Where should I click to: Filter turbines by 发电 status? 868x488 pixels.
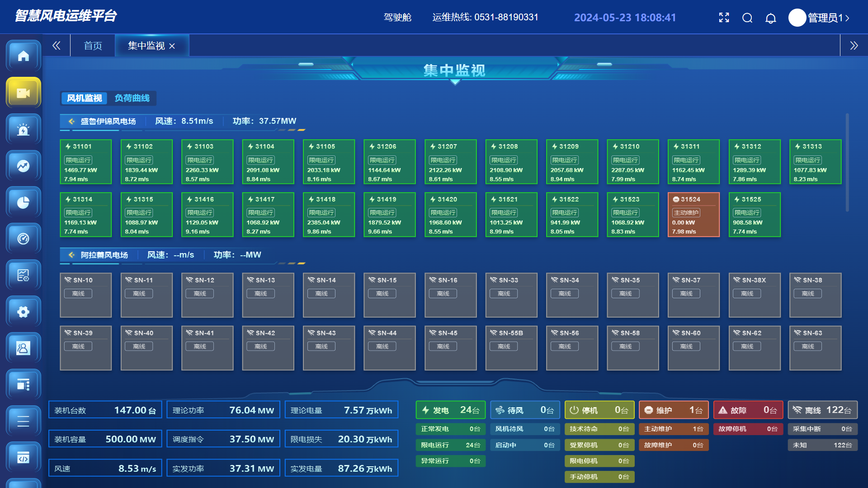[450, 410]
